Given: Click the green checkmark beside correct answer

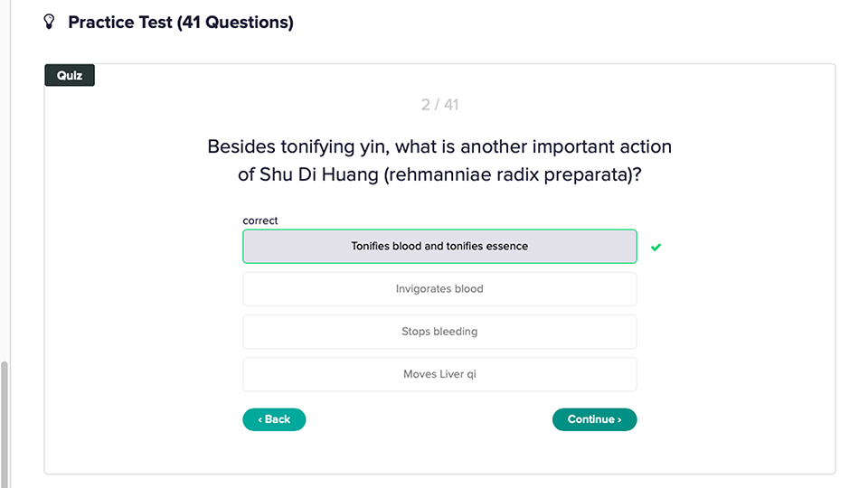Looking at the screenshot, I should pyautogui.click(x=656, y=248).
